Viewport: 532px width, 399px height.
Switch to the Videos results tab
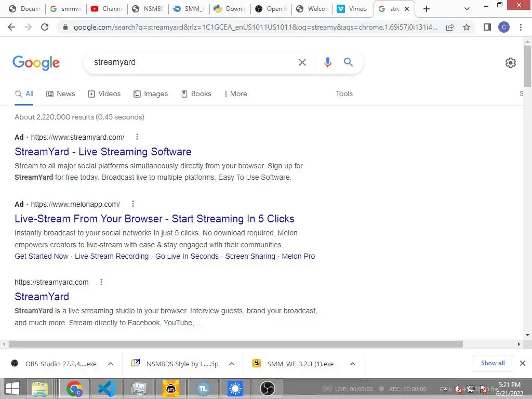(104, 94)
